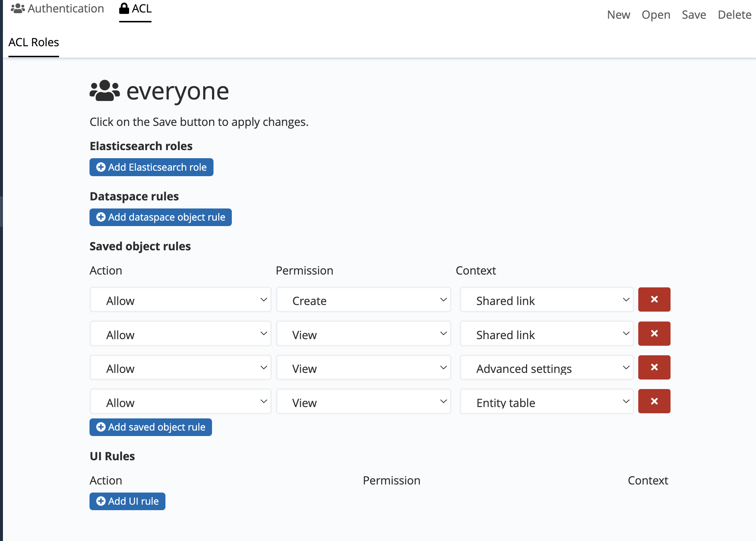756x541 pixels.
Task: Open first row Allow action dropdown
Action: 180,300
